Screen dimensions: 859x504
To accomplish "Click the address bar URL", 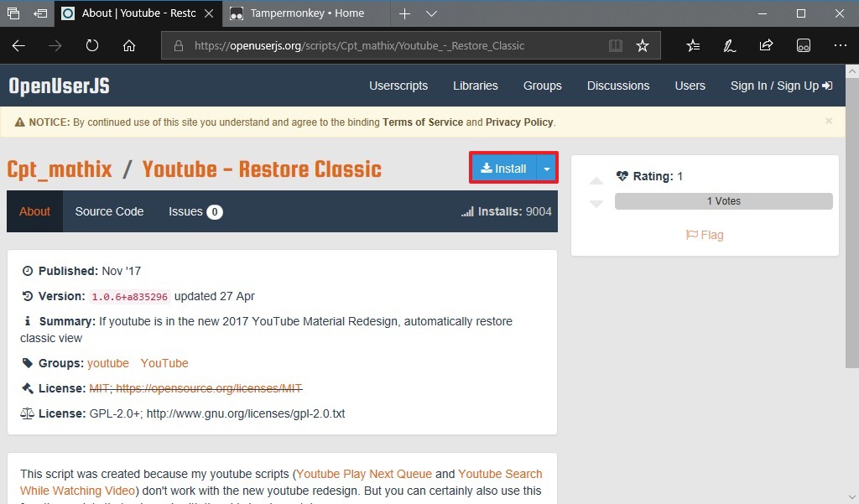I will [x=359, y=46].
